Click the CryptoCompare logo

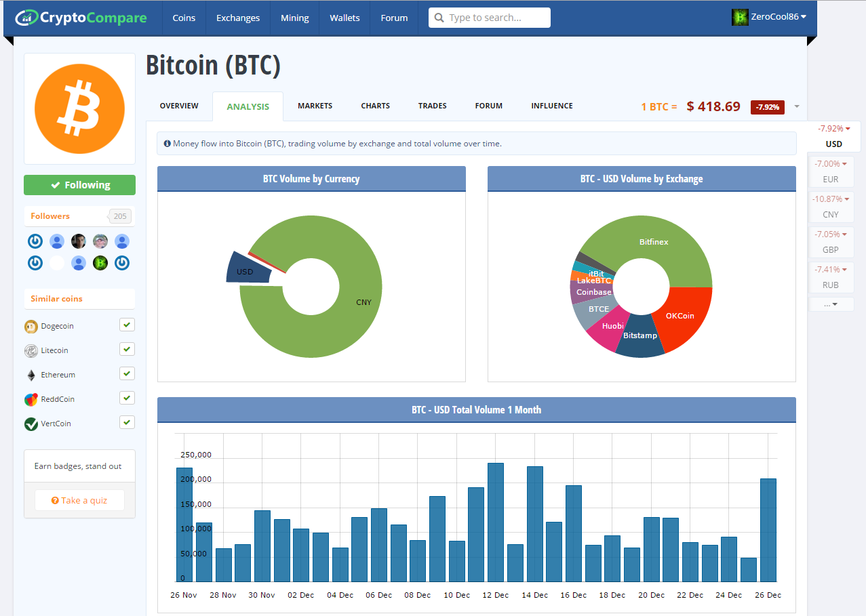81,18
